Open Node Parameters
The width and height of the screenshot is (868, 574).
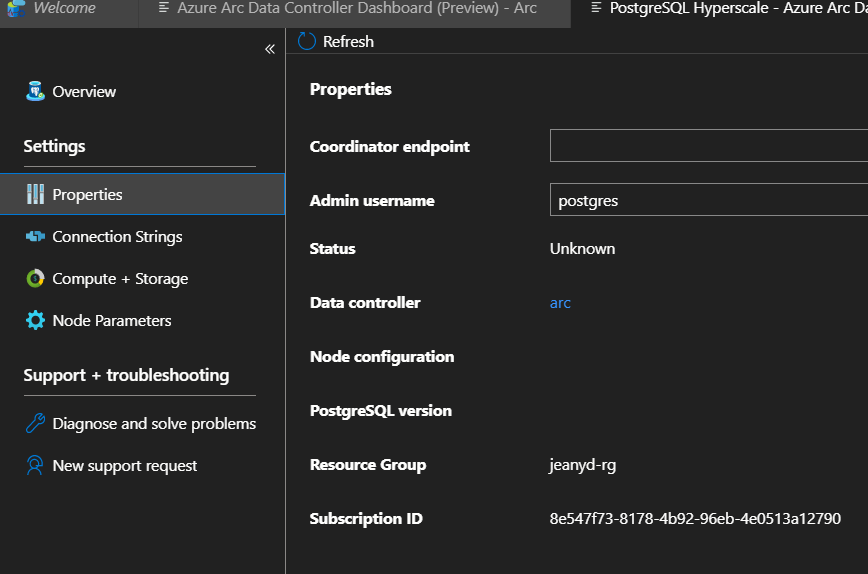pos(112,320)
